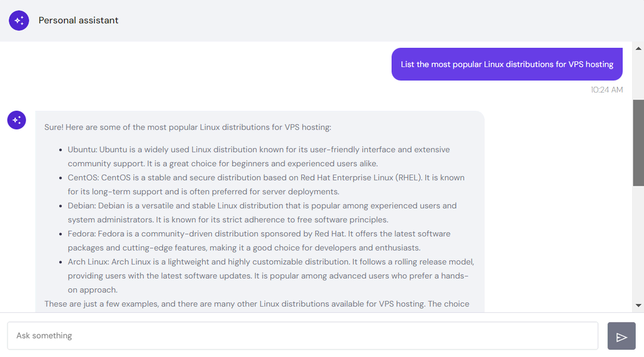Click the "List the most popular" message text
This screenshot has width=644, height=357.
pyautogui.click(x=507, y=65)
